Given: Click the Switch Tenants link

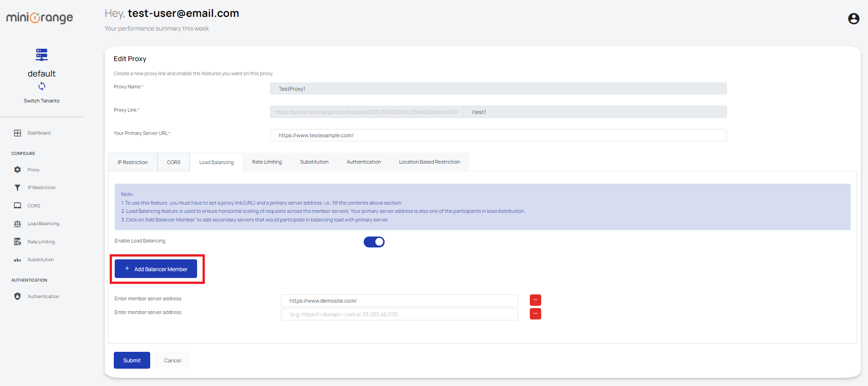Looking at the screenshot, I should [41, 101].
